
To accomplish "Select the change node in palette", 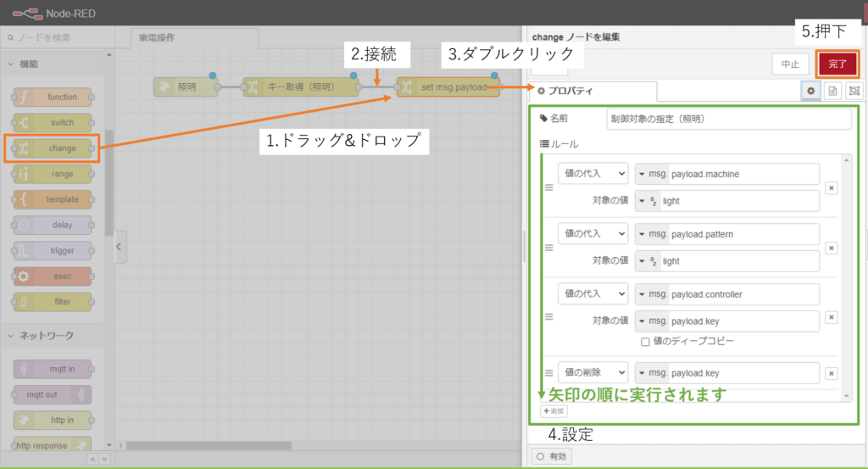I will coord(53,148).
